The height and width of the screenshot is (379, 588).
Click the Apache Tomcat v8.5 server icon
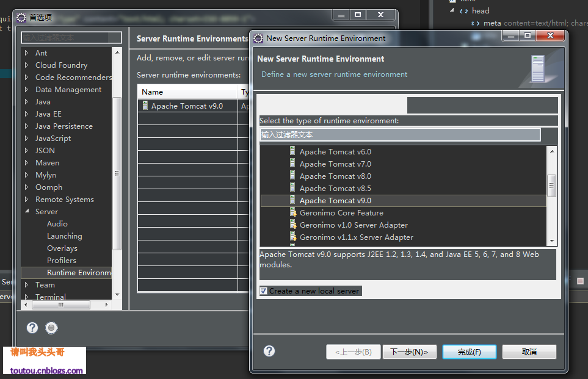point(292,188)
